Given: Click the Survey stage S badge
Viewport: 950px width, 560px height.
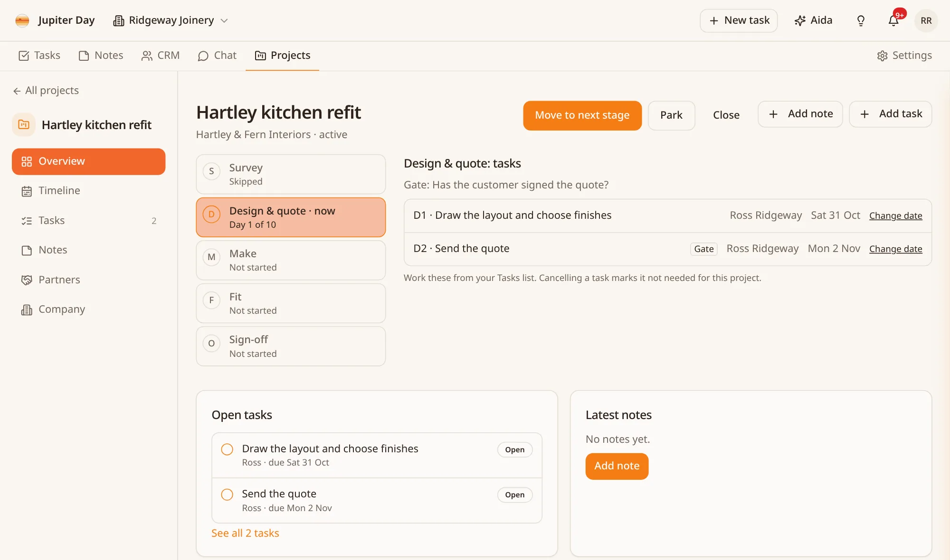Looking at the screenshot, I should click(x=211, y=171).
